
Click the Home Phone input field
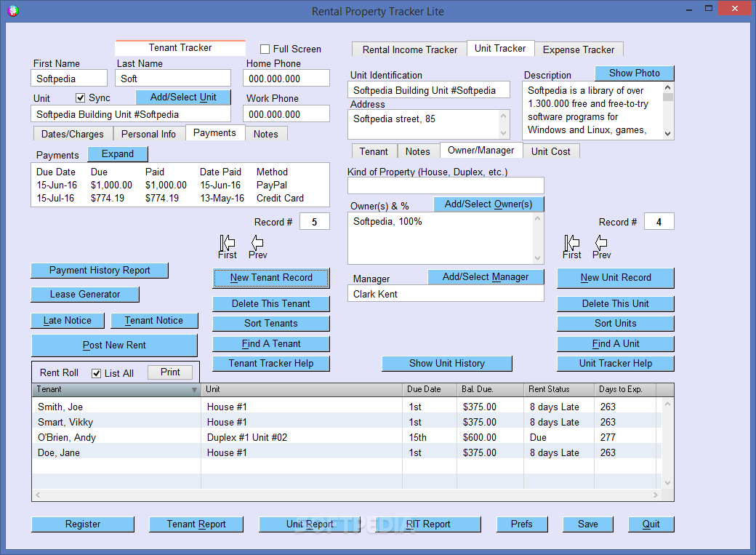(286, 79)
